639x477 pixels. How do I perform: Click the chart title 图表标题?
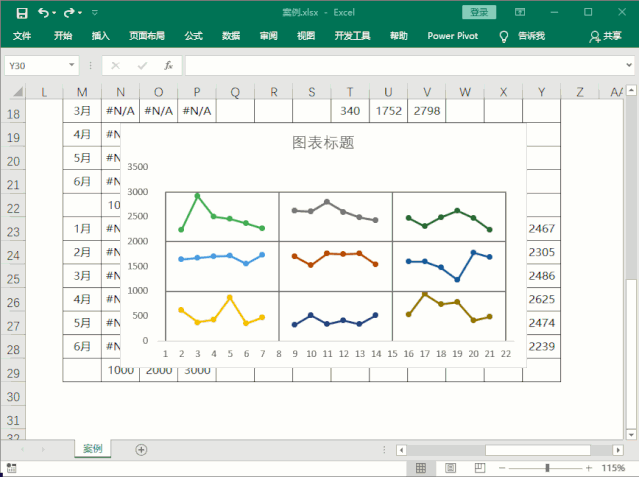(322, 143)
